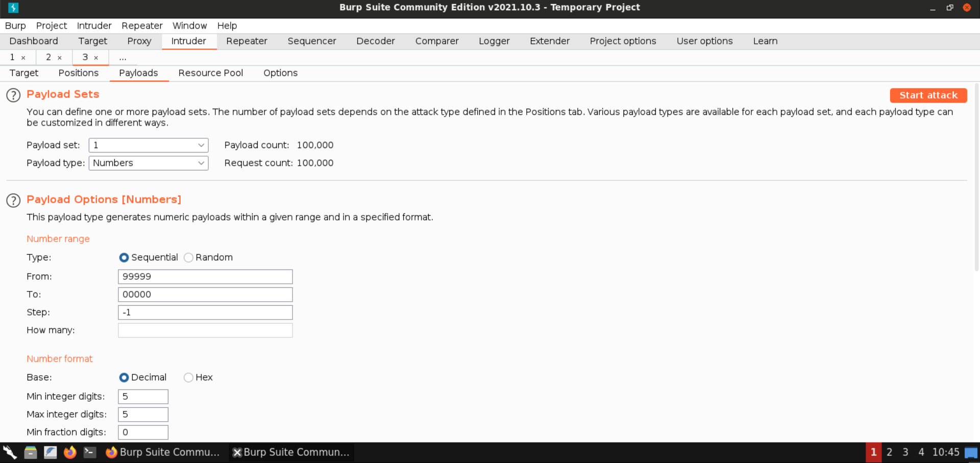Viewport: 980px width, 463px height.
Task: Switch to workspace 2 in taskbar
Action: pos(889,452)
